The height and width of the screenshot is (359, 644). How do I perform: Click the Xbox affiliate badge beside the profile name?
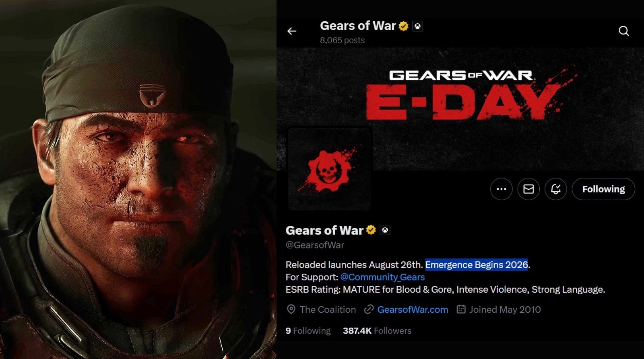click(385, 230)
